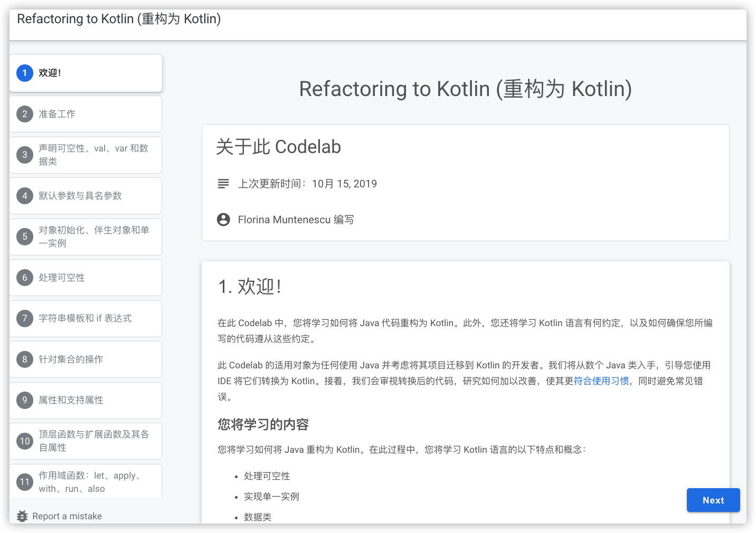Screen dimensions: 756x533
Task: Click the step 5 badge icon
Action: [25, 237]
